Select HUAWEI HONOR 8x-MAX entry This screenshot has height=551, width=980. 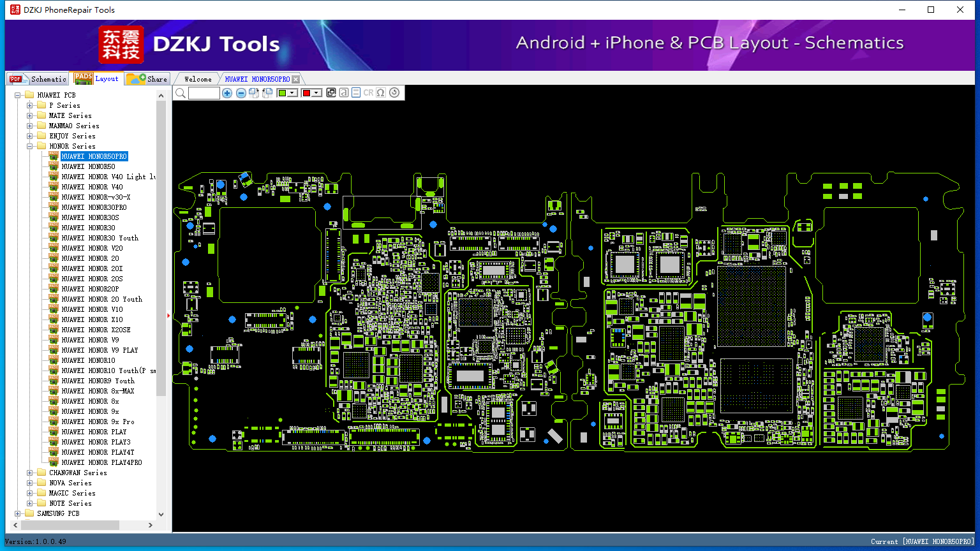(98, 391)
